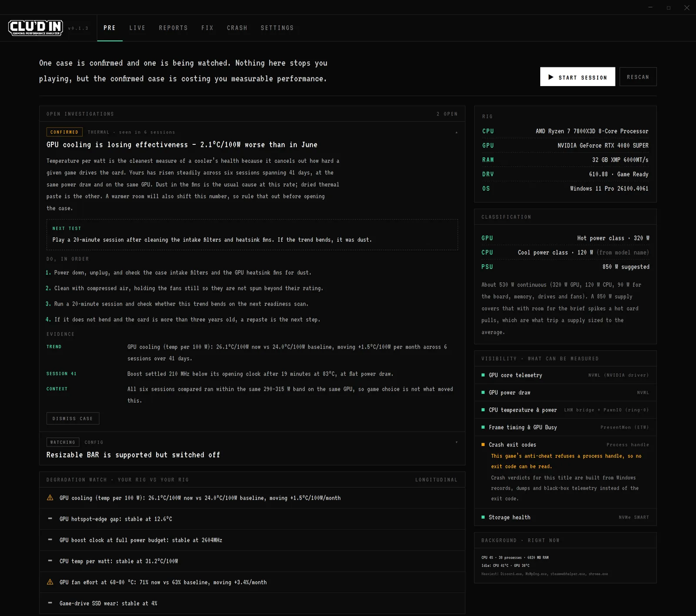This screenshot has width=696, height=616.
Task: Click 'Resizable BAR is supported but switched off'
Action: tap(133, 455)
